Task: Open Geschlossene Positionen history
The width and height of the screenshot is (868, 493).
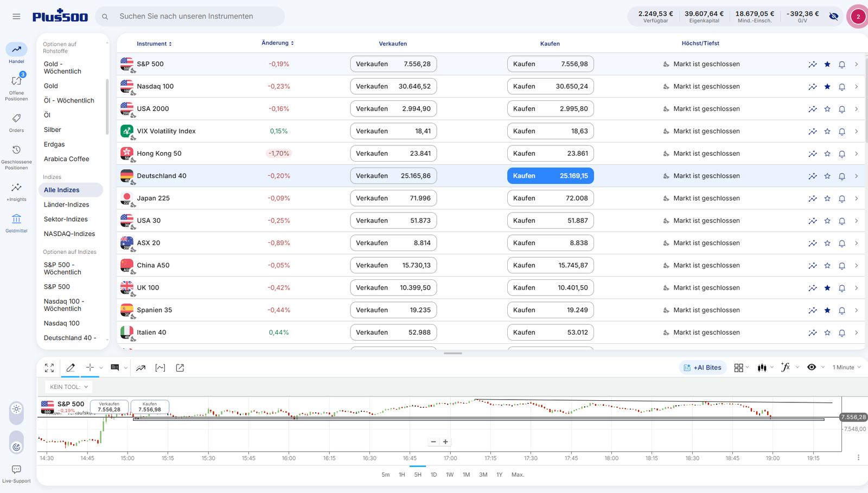Action: [16, 157]
